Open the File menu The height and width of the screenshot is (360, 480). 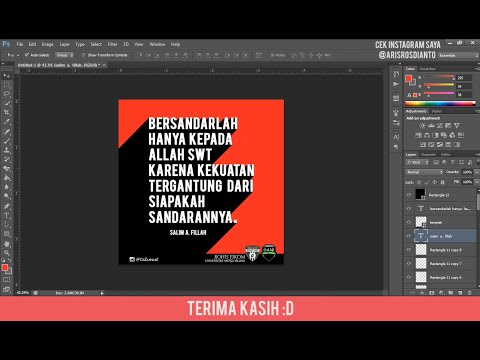click(x=20, y=44)
